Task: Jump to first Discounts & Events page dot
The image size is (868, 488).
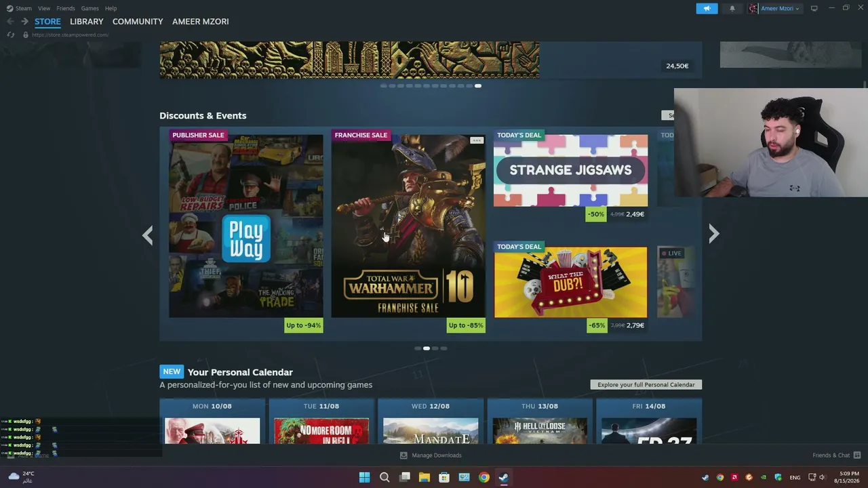Action: tap(418, 348)
